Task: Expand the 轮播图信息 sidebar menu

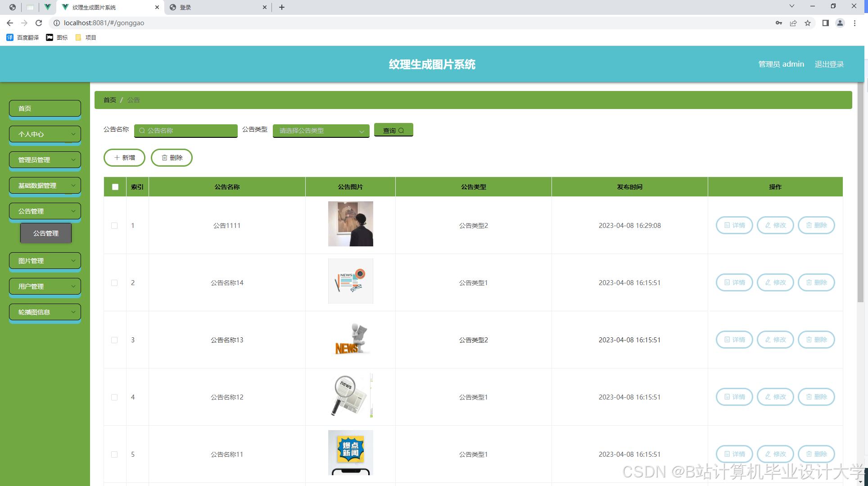Action: pos(45,312)
